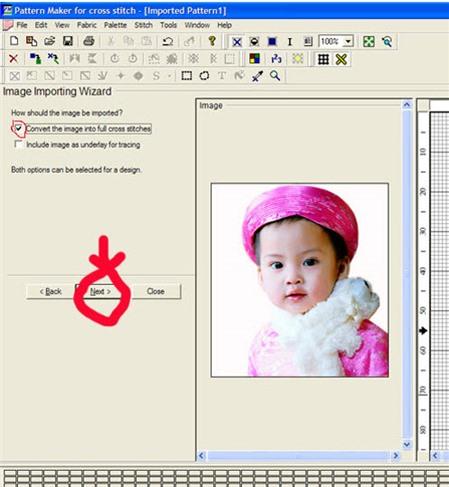Uncheck Convert the image into full cross stitches

pos(19,128)
